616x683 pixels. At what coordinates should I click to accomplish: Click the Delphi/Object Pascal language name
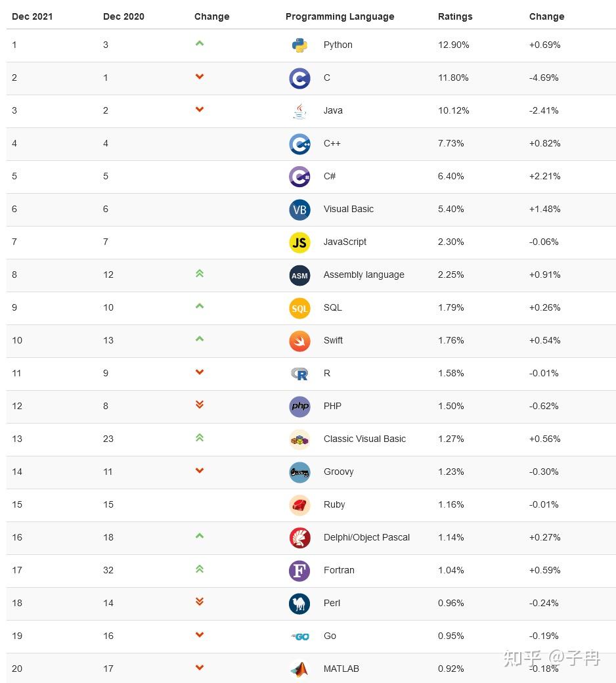pyautogui.click(x=366, y=537)
